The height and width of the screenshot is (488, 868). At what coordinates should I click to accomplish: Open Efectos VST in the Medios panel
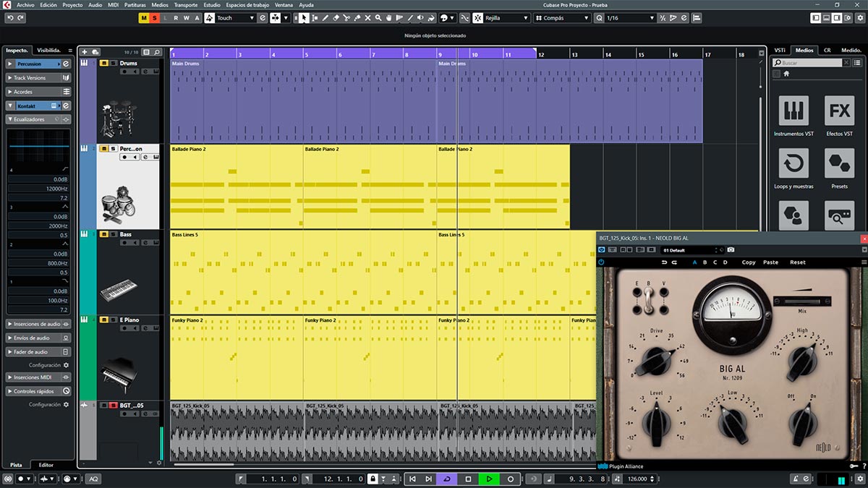pyautogui.click(x=839, y=116)
